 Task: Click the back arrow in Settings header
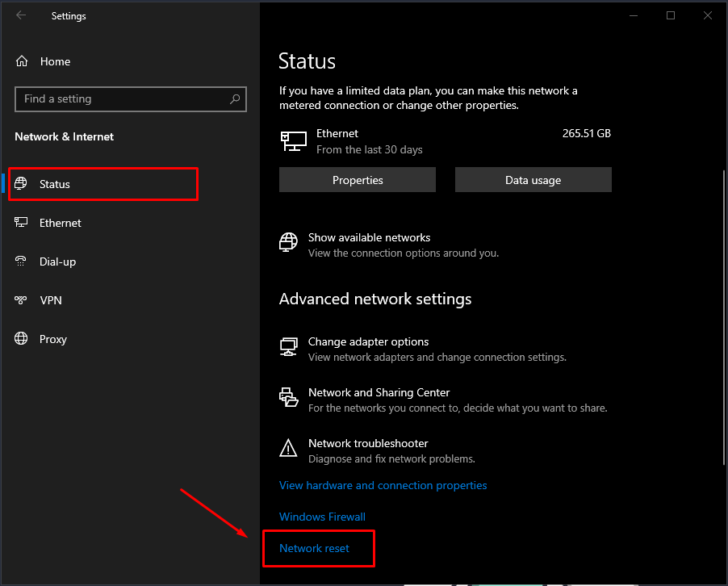point(21,15)
